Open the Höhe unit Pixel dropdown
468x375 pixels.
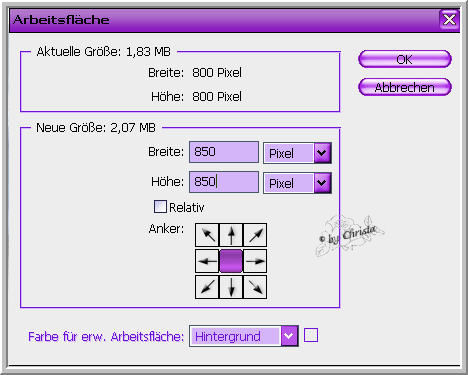[297, 183]
